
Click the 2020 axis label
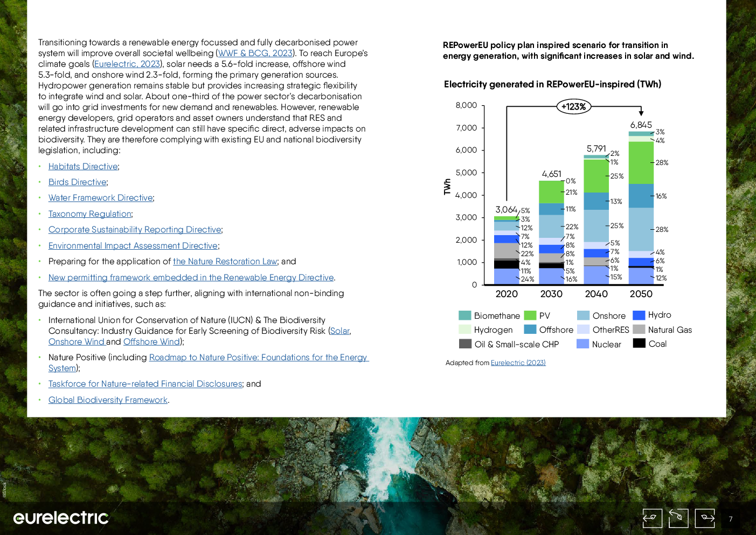[507, 294]
